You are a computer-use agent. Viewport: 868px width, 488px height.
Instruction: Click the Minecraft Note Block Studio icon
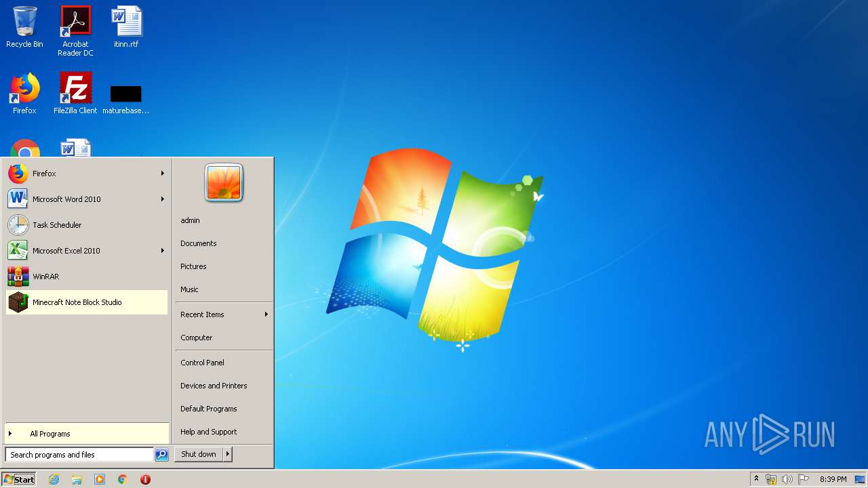pyautogui.click(x=18, y=302)
